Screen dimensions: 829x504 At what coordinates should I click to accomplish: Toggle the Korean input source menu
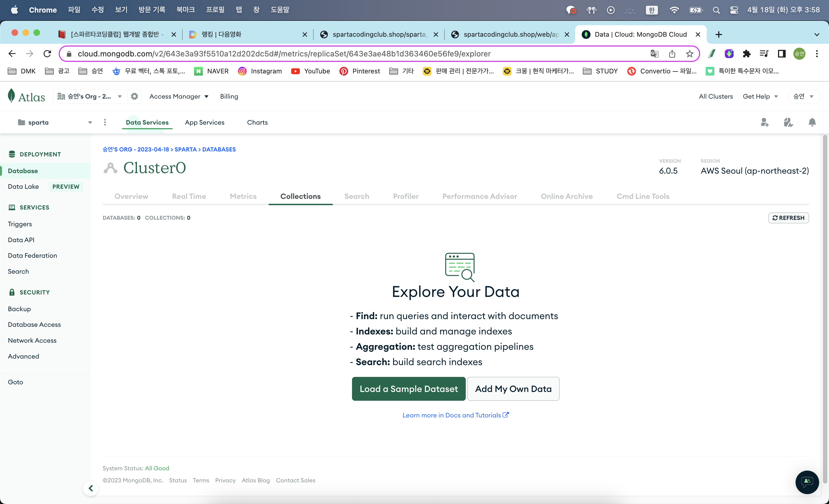[652, 10]
